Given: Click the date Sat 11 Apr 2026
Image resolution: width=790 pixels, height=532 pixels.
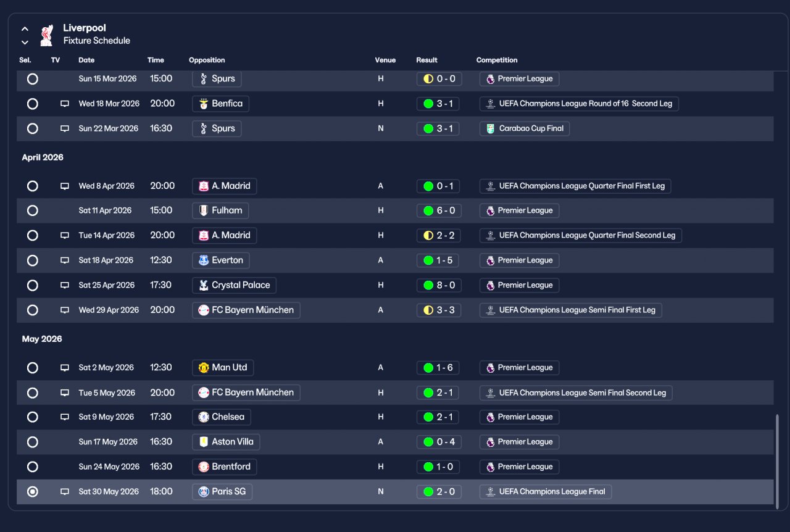Looking at the screenshot, I should [x=105, y=210].
